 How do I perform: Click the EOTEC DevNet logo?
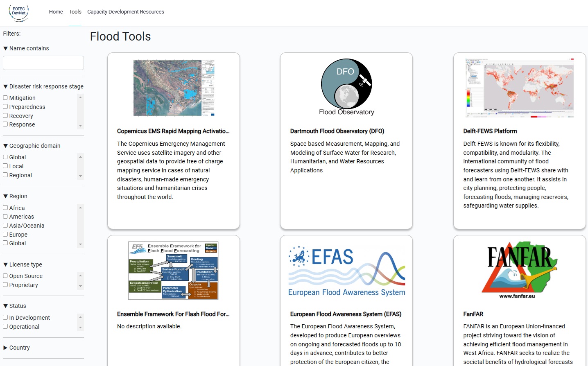pos(18,12)
